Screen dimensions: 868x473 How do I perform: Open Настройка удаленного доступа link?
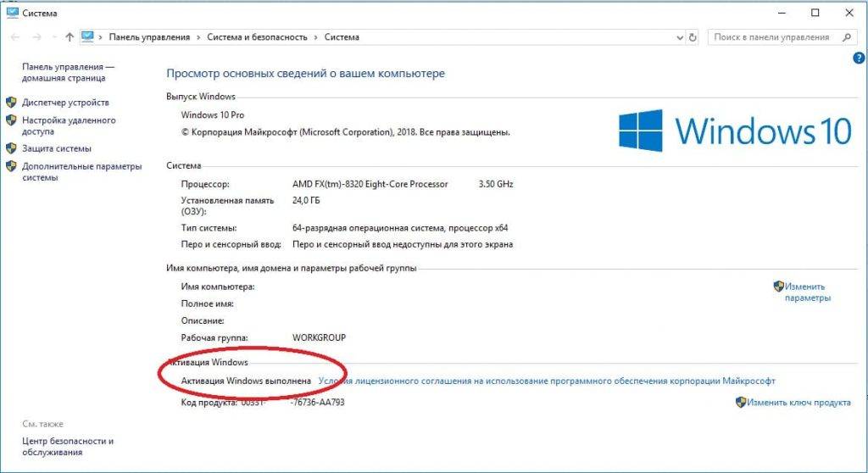pyautogui.click(x=68, y=125)
